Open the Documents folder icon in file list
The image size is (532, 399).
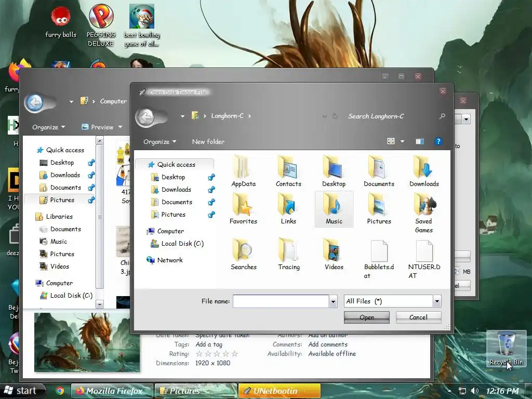pyautogui.click(x=379, y=171)
